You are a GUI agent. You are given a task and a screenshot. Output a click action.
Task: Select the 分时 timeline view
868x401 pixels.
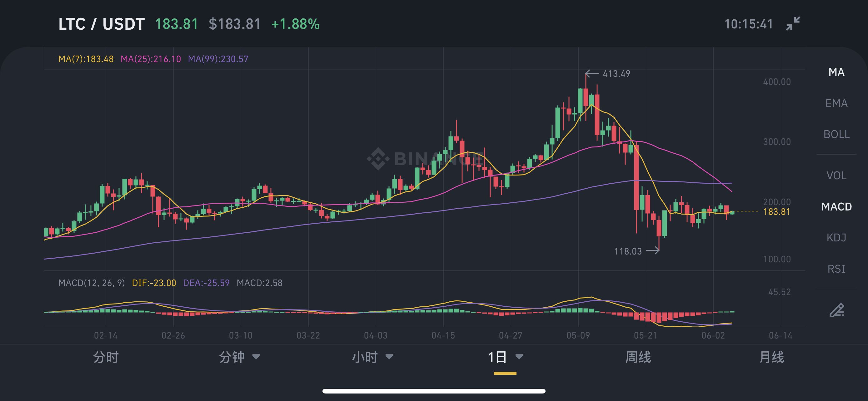tap(106, 357)
